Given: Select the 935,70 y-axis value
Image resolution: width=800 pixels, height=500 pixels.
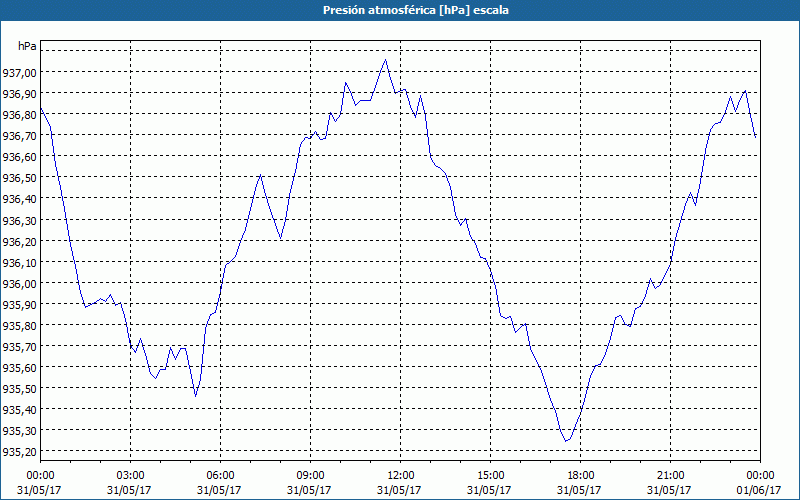Looking at the screenshot, I should click(20, 347).
